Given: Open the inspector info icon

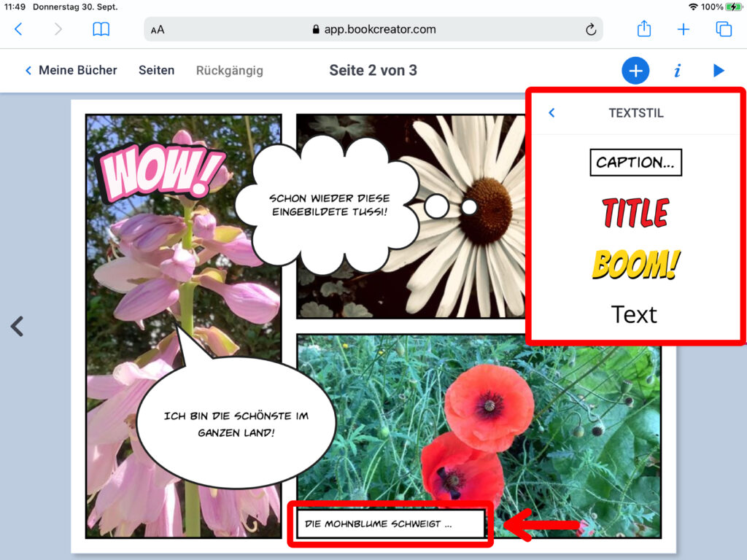Looking at the screenshot, I should pos(677,71).
